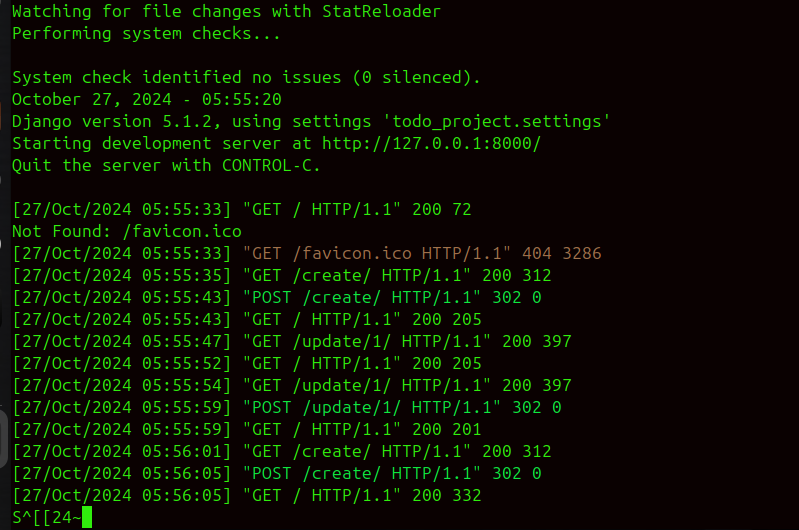Click the 'Not Found: /favicon.ico' warning line
The height and width of the screenshot is (530, 799).
point(127,231)
